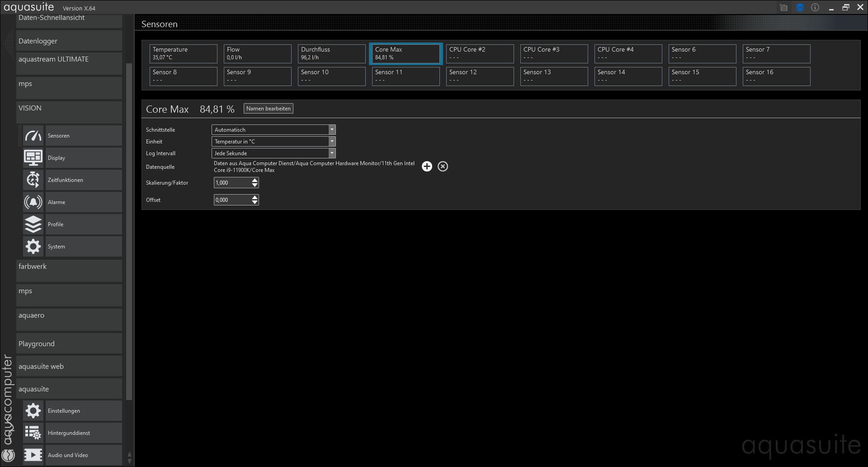Screen dimensions: 868x467
Task: Open the Einheit unit dropdown
Action: tap(332, 142)
